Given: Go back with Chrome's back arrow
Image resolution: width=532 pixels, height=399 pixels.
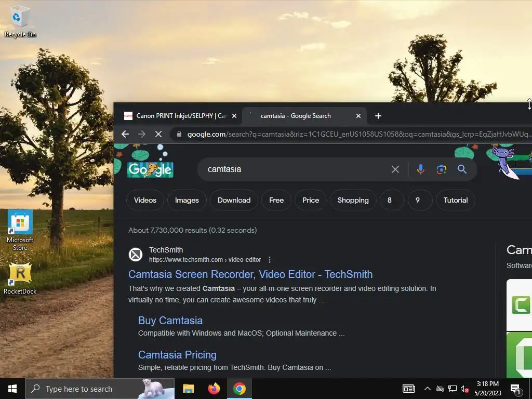Looking at the screenshot, I should pos(125,134).
